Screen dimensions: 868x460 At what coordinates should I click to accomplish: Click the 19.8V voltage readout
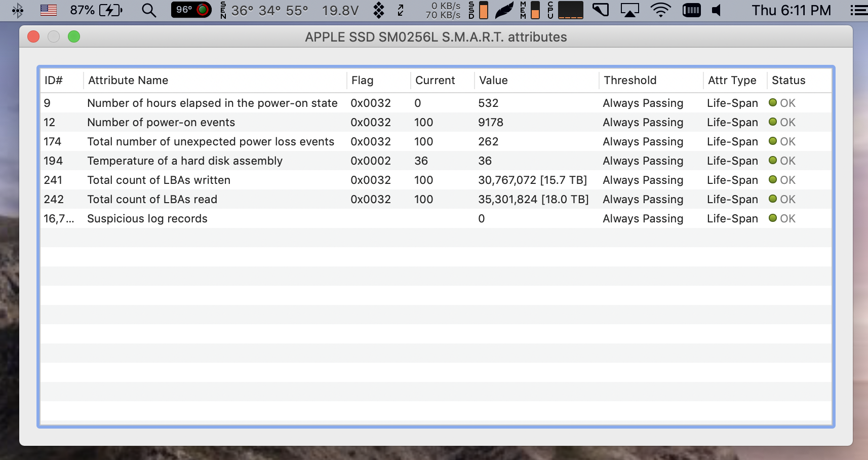(340, 10)
